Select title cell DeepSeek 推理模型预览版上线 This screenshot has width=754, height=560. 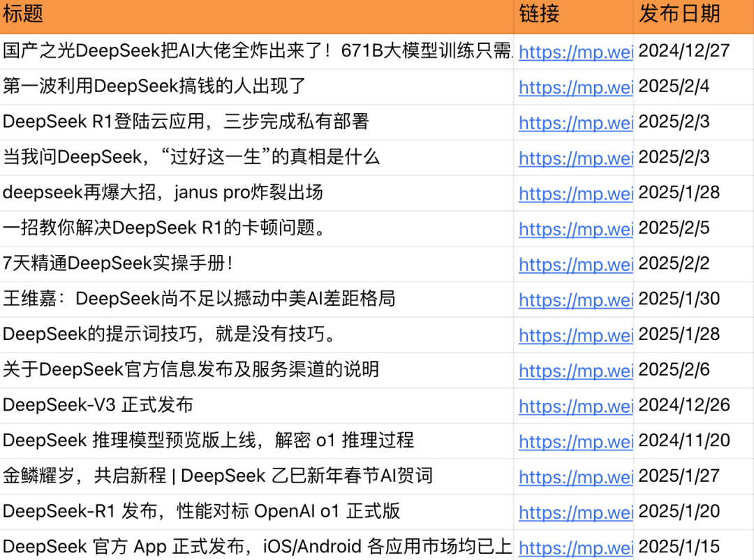click(256, 441)
